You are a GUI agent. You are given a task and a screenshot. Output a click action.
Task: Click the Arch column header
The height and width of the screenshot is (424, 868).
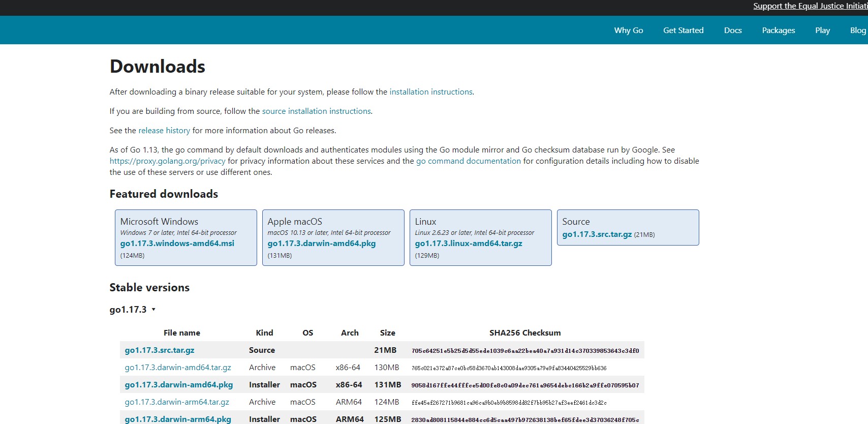pyautogui.click(x=350, y=333)
